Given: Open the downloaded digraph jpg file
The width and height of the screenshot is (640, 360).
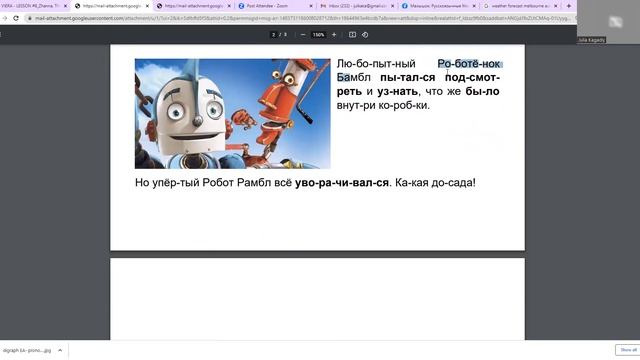Looking at the screenshot, I should point(27,350).
